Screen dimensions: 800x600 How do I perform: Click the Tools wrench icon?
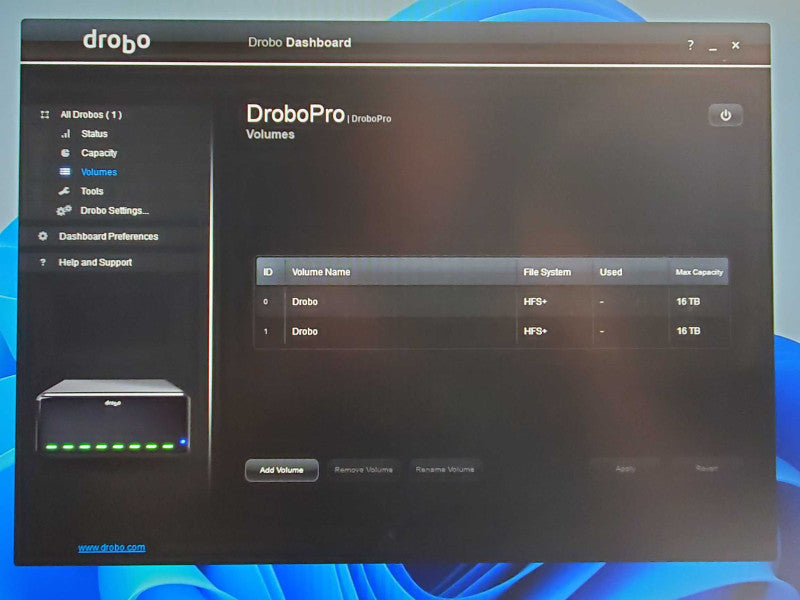tap(64, 191)
